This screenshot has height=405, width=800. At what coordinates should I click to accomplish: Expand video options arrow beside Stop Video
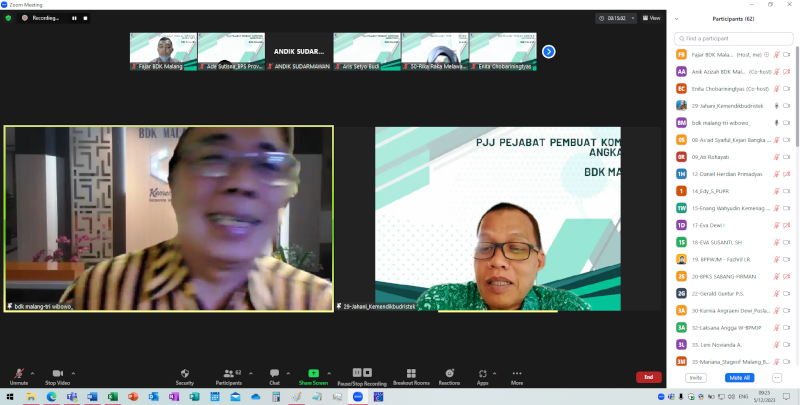click(74, 370)
